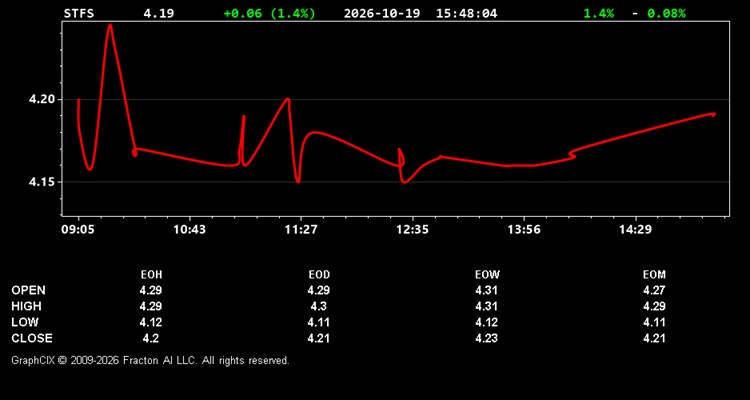Select the EOH CLOSE value 4.2
This screenshot has height=400, width=750.
(x=151, y=338)
